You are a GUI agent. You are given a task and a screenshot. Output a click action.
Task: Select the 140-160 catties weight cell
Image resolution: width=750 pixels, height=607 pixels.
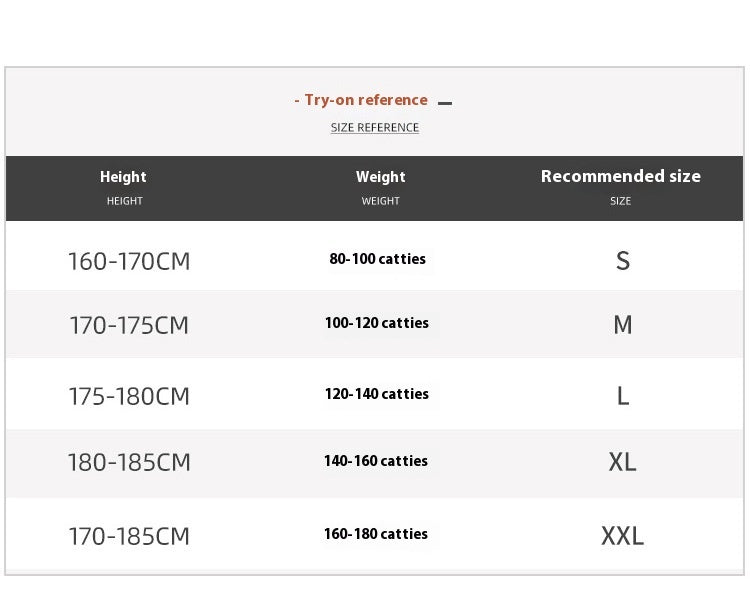(375, 461)
